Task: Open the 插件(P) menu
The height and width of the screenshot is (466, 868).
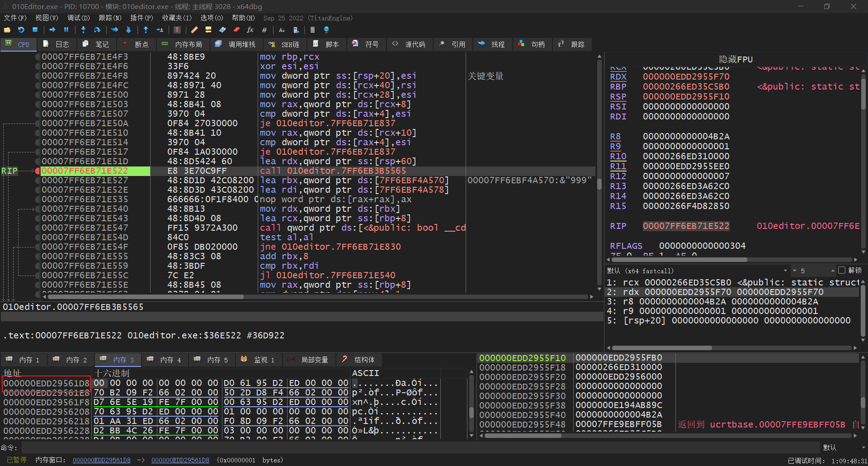Action: click(x=142, y=18)
